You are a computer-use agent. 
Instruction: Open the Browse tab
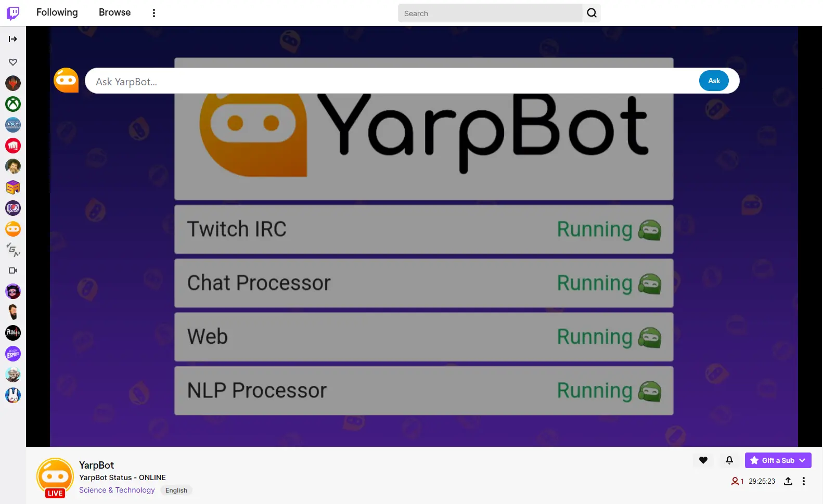point(114,12)
